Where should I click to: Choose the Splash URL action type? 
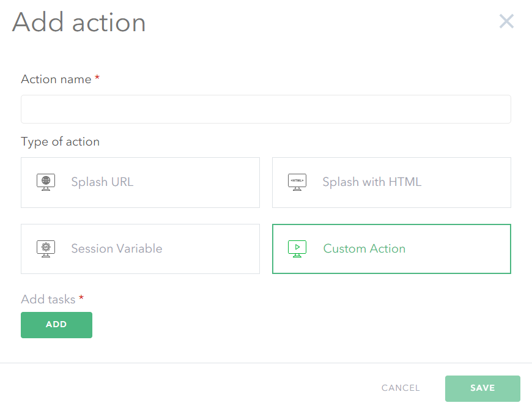pos(140,182)
